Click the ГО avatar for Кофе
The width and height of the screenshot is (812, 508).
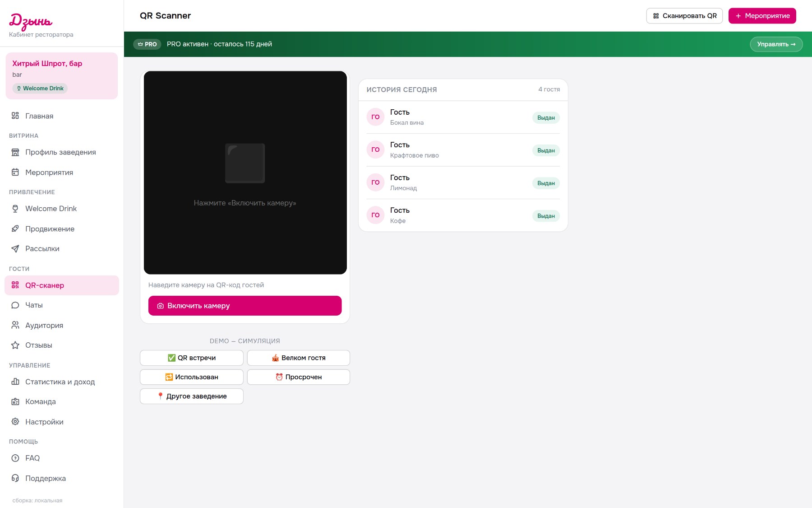375,215
